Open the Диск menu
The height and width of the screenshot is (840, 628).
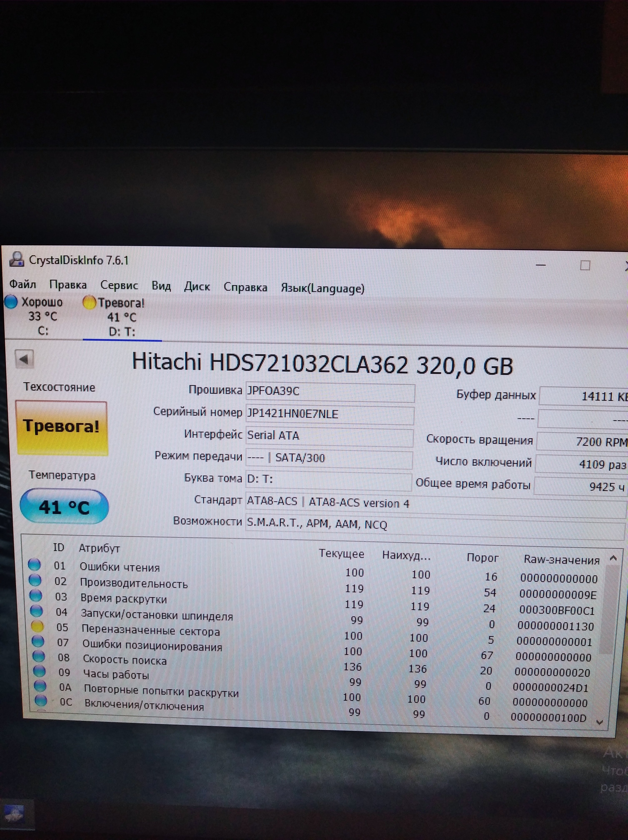point(197,286)
